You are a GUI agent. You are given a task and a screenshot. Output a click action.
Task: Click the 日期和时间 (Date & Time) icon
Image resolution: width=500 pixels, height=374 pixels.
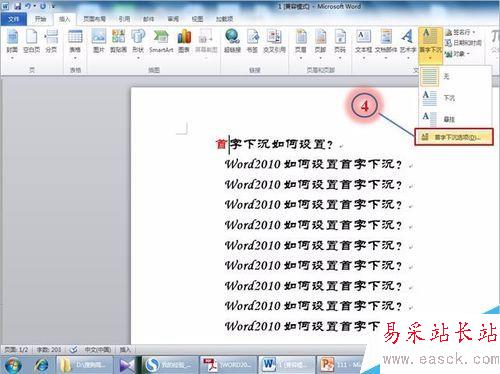[x=464, y=43]
